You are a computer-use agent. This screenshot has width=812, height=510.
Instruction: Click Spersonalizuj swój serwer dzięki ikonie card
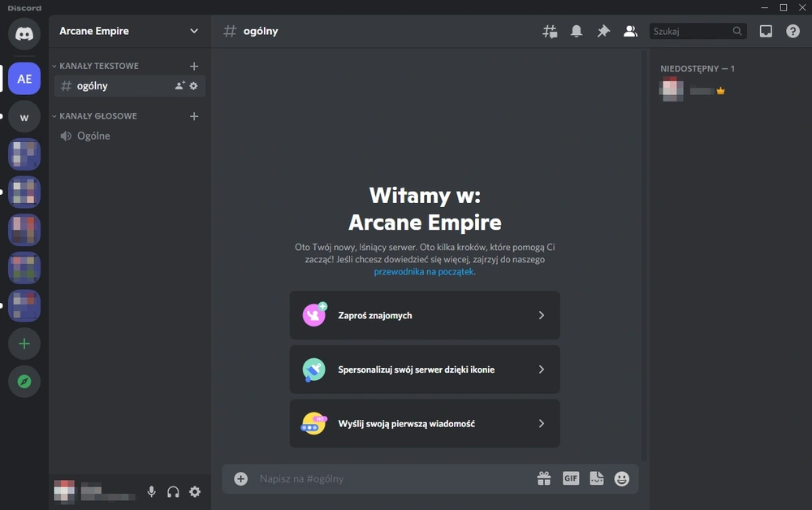click(425, 370)
